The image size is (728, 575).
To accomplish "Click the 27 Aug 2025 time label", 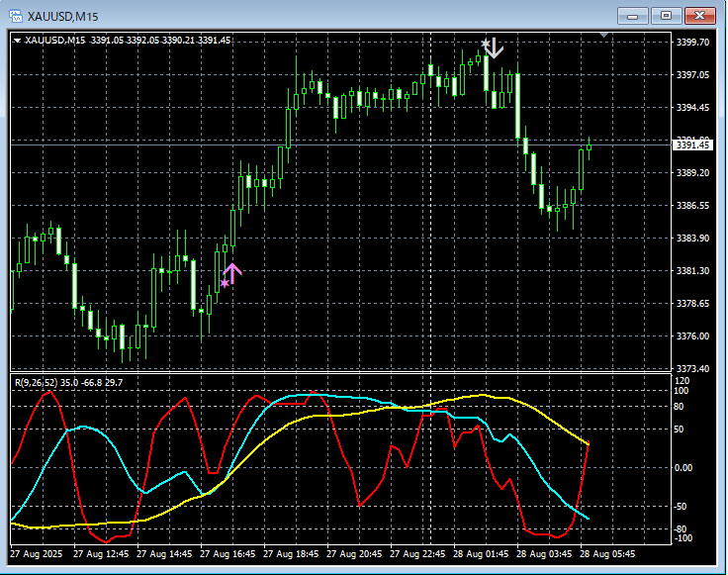I will tap(36, 554).
